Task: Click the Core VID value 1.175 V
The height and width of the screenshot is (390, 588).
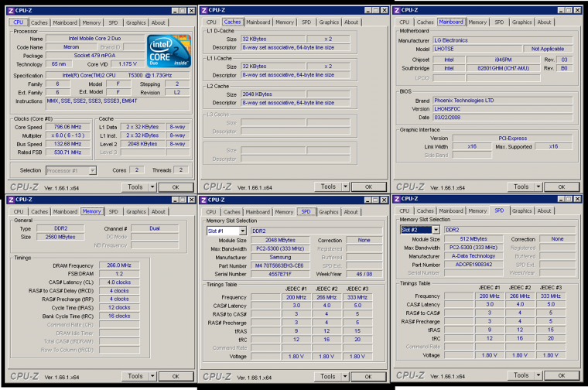Action: pyautogui.click(x=128, y=63)
